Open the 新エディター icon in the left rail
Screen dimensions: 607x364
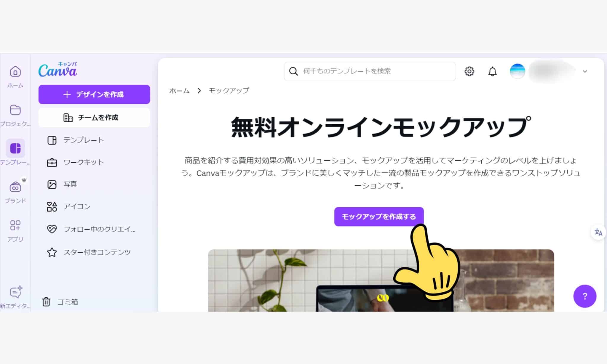click(16, 292)
